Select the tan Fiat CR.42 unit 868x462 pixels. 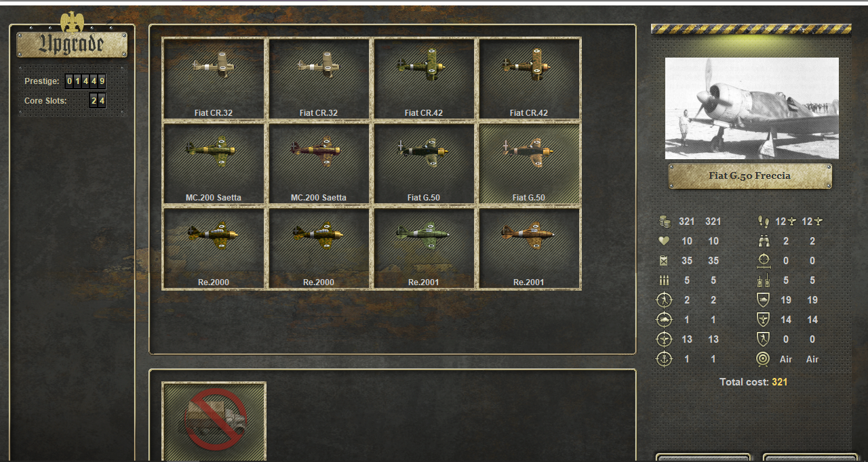[x=529, y=79]
